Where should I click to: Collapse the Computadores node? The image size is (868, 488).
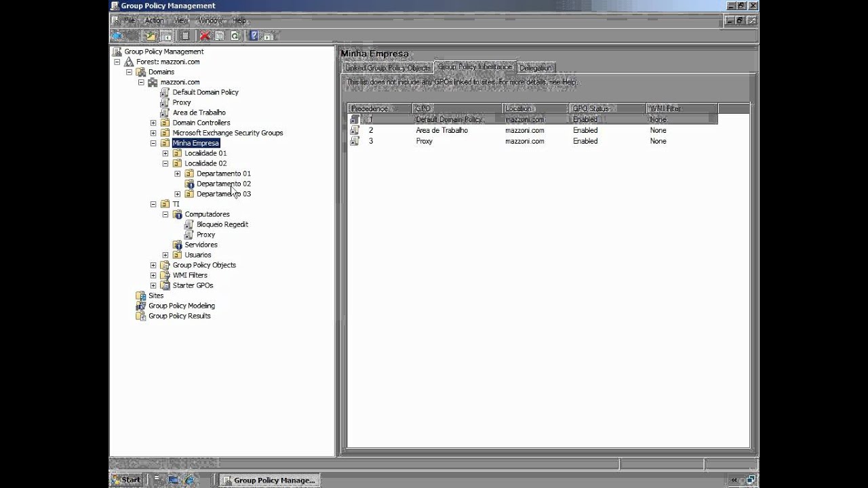(x=165, y=214)
